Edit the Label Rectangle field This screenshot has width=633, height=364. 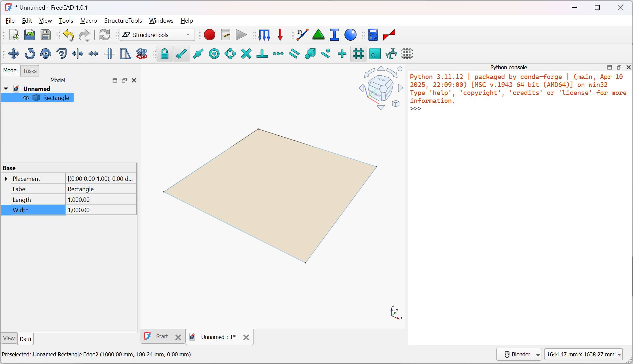(101, 189)
